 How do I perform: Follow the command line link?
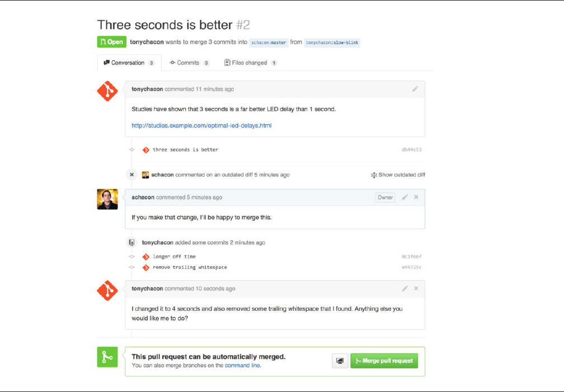pos(242,366)
